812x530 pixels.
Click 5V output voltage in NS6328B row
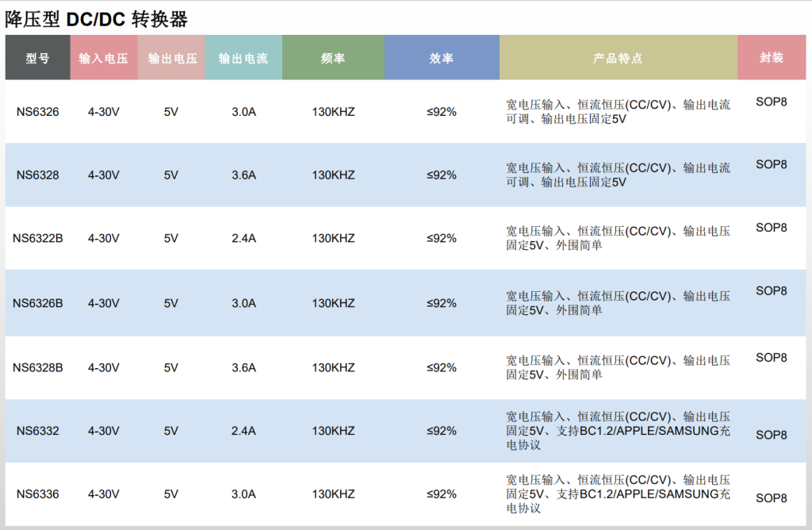tap(171, 368)
